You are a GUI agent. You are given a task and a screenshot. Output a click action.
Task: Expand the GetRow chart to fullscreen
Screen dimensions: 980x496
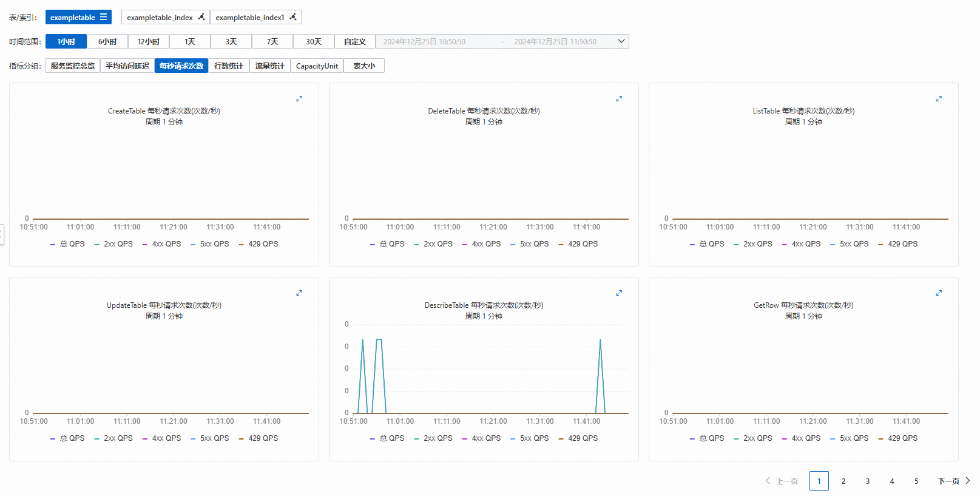click(x=939, y=293)
